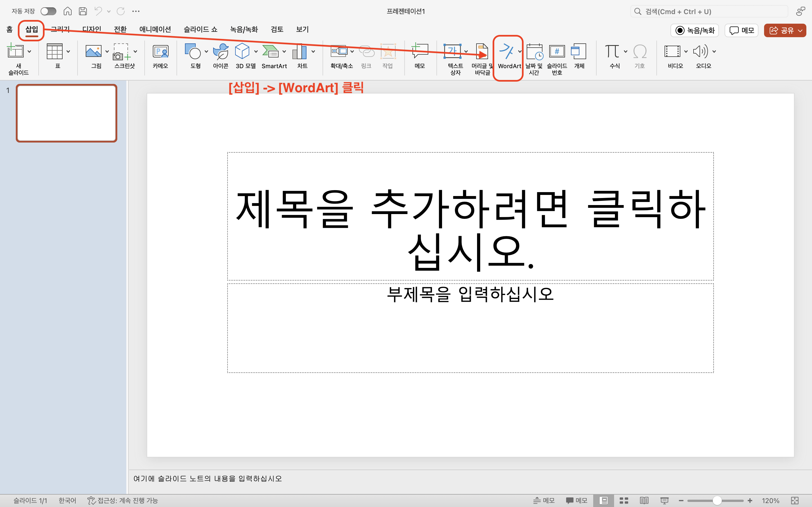
Task: Open the 애니메이션 tab
Action: coord(155,29)
